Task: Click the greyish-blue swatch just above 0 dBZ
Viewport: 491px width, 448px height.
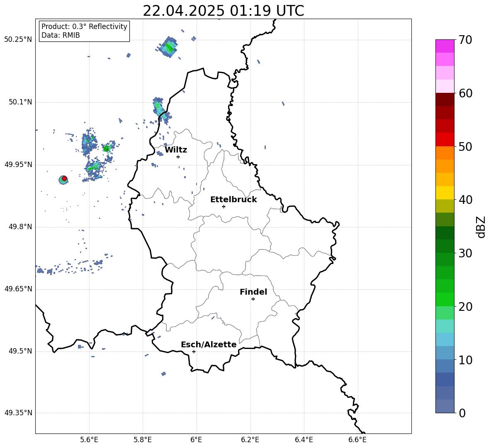Action: 445,406
